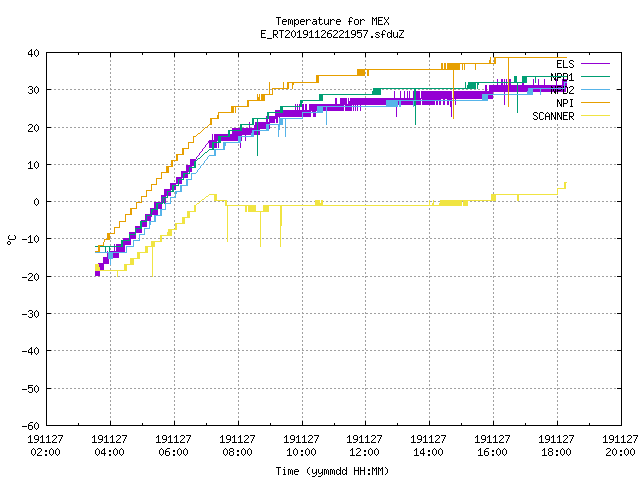
Task: Click the y-axis label 0
Action: pos(37,202)
